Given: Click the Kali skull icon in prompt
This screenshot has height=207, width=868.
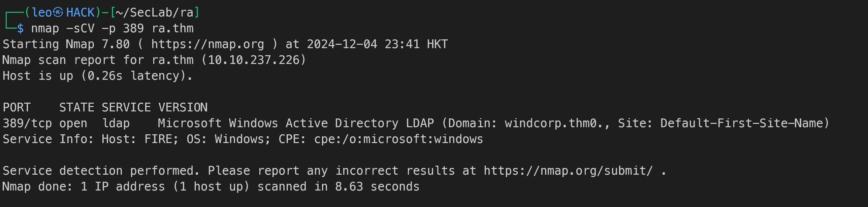Looking at the screenshot, I should [x=58, y=12].
